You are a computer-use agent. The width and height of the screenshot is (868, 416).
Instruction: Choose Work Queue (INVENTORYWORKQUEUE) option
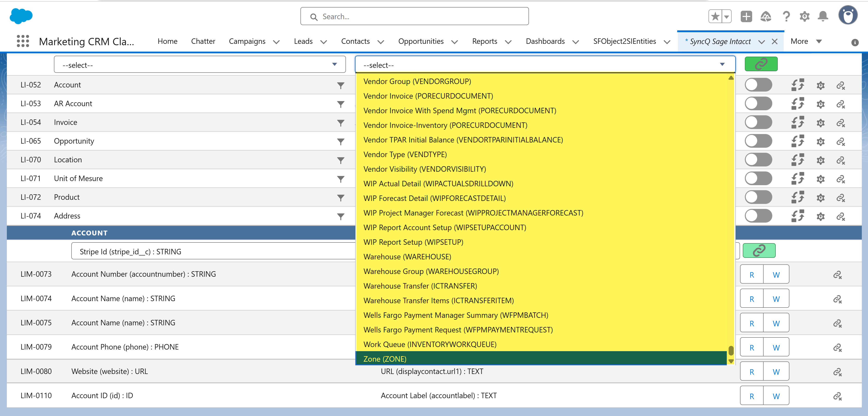click(x=541, y=344)
